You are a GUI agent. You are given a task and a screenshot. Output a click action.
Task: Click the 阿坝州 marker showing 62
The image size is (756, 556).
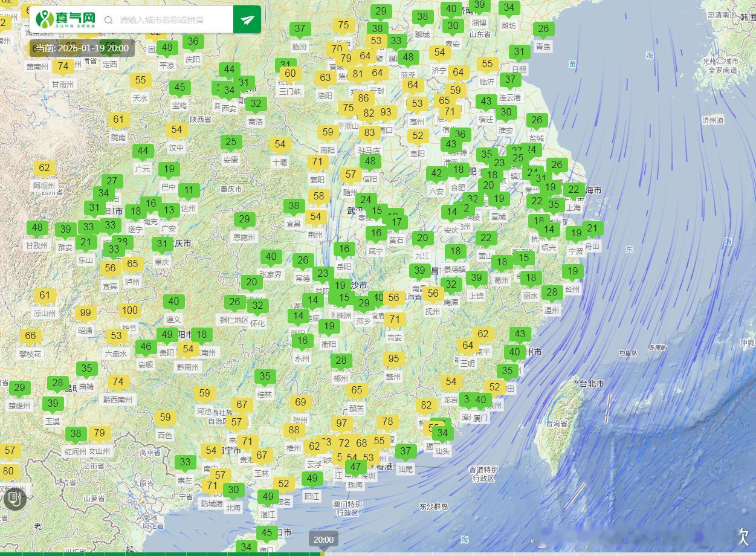click(x=44, y=169)
